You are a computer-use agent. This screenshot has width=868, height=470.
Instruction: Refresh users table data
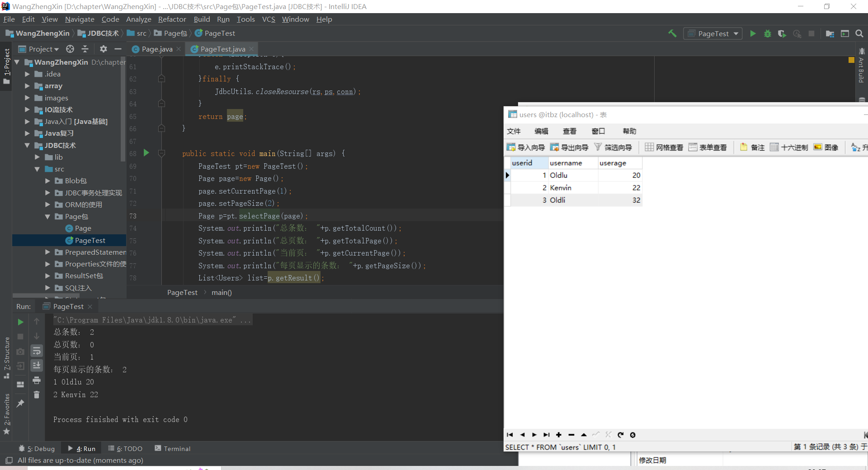621,435
